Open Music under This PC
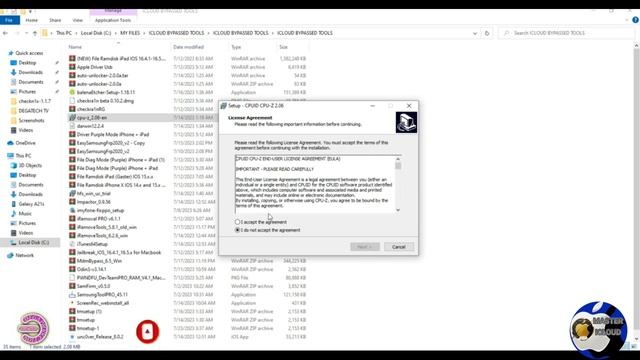Image resolution: width=640 pixels, height=360 pixels. (x=24, y=213)
